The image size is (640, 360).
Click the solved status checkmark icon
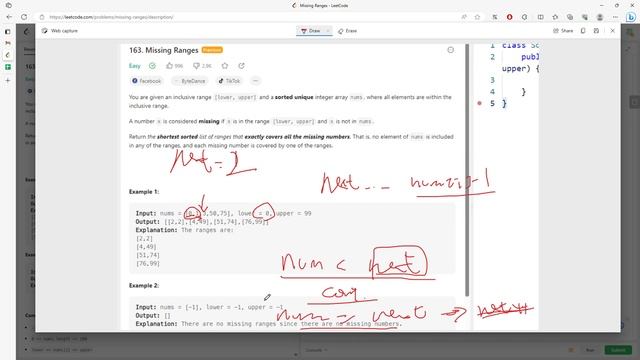tap(152, 66)
